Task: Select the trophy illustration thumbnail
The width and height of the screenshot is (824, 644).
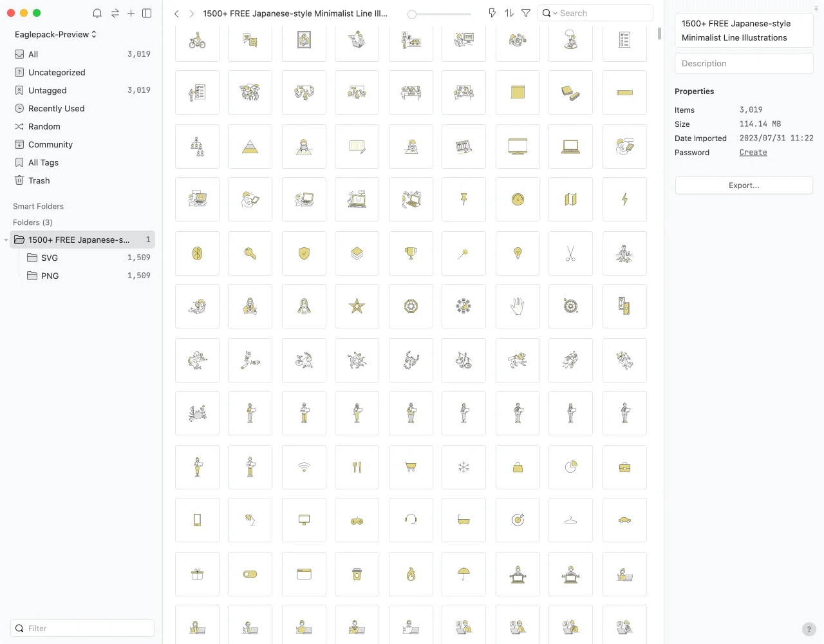Action: [411, 254]
